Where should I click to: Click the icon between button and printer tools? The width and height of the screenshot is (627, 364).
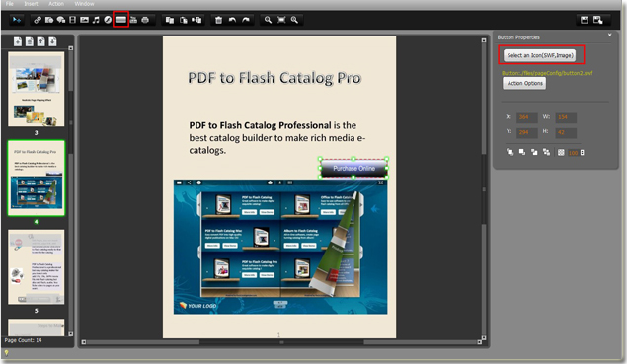pyautogui.click(x=133, y=20)
